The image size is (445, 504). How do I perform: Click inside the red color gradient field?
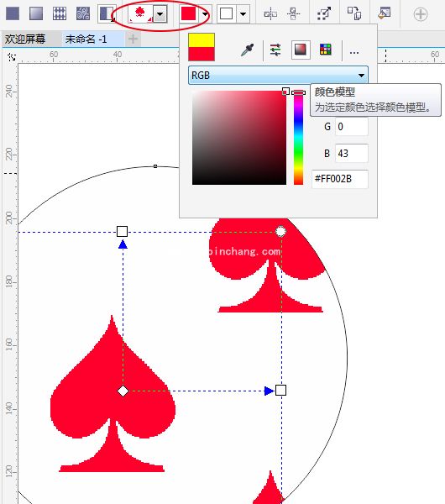click(x=239, y=138)
